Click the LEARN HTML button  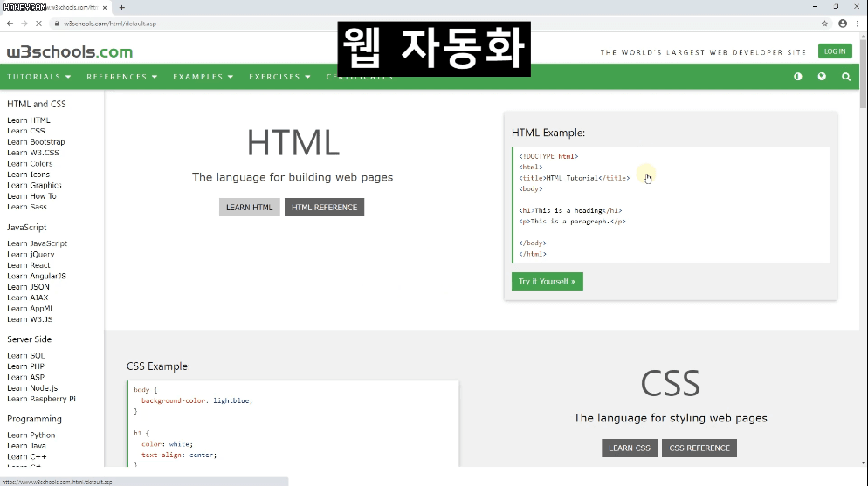[249, 208]
